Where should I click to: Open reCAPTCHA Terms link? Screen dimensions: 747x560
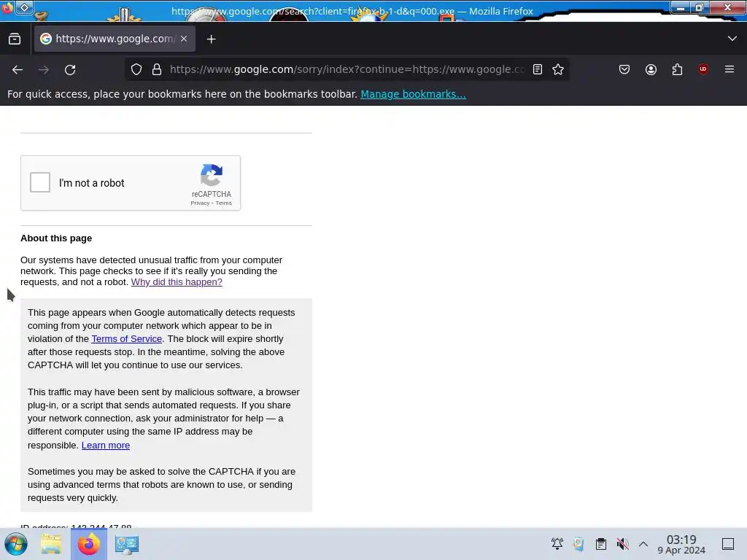pos(223,203)
